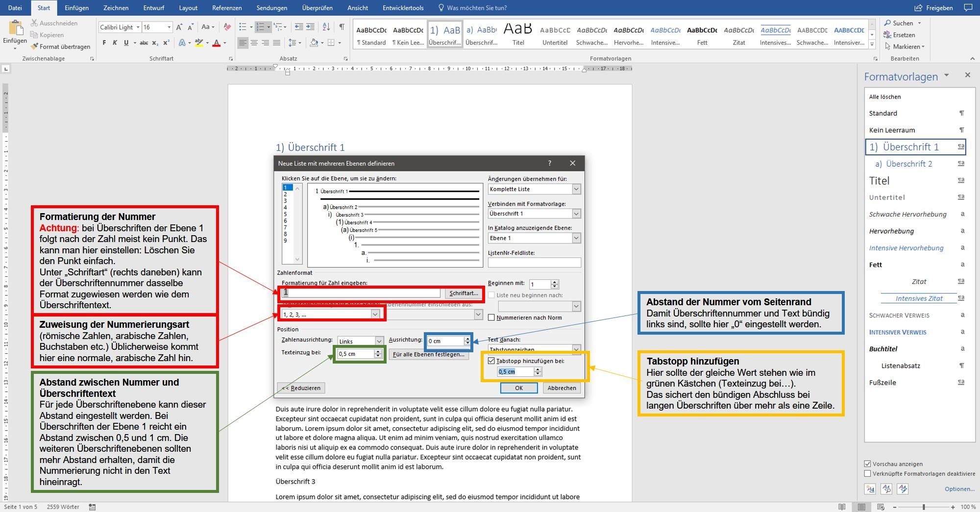Sort text A-Z icon
This screenshot has height=512, width=980.
tap(326, 27)
